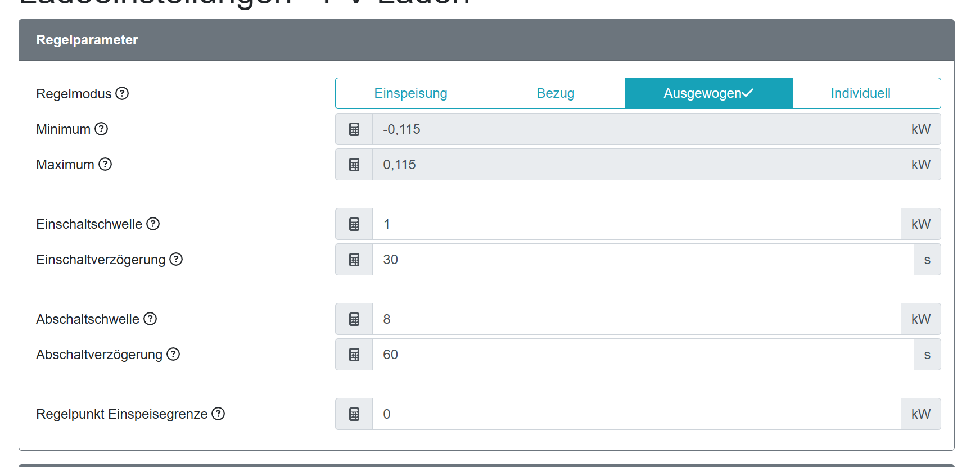Open help icon next to Abschaltverzögerung

pyautogui.click(x=173, y=354)
